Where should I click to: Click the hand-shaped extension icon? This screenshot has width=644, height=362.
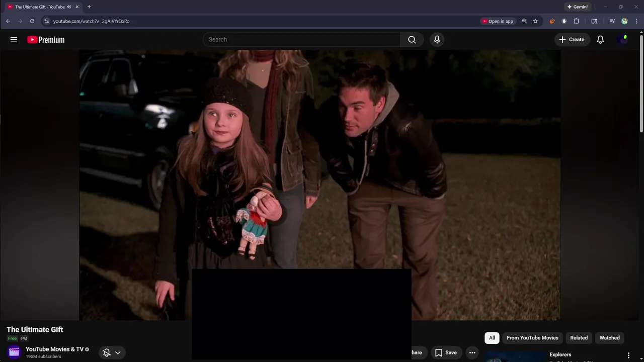point(564,21)
